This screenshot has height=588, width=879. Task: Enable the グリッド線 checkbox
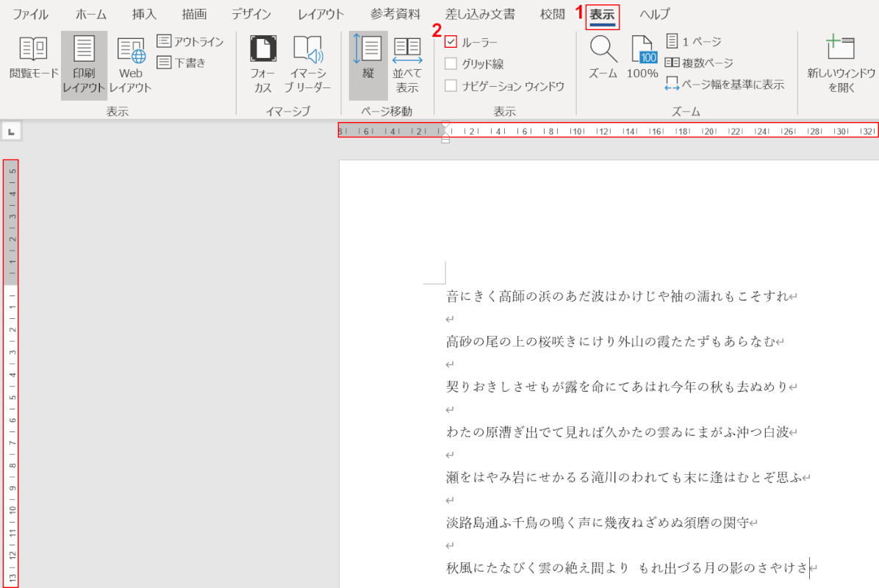pos(451,64)
